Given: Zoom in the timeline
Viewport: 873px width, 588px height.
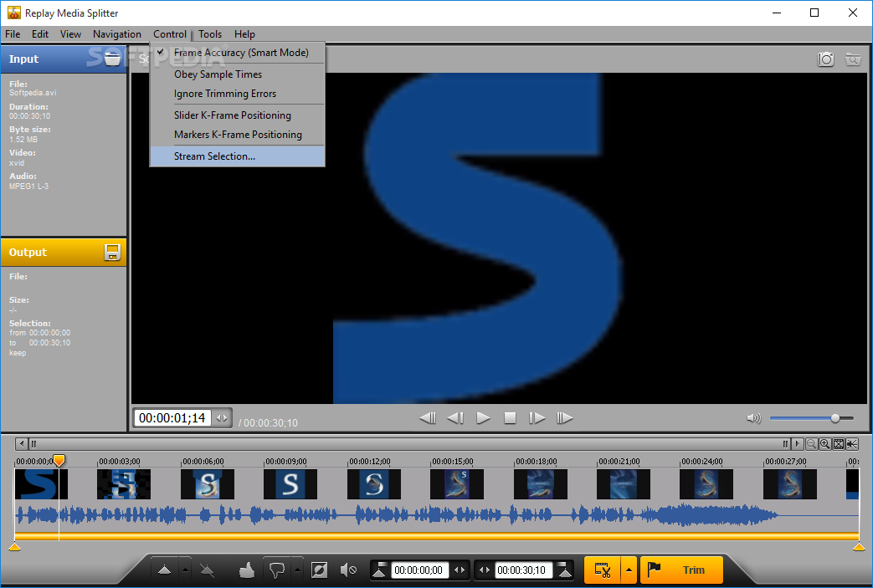Looking at the screenshot, I should coord(825,444).
